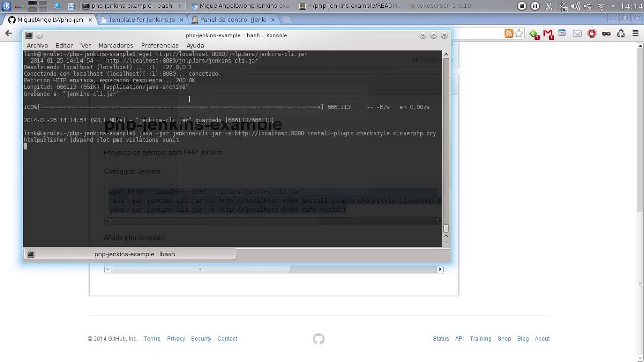Open the clipboard scissors tray icon
Screen dimensions: 644x362
coord(549,6)
